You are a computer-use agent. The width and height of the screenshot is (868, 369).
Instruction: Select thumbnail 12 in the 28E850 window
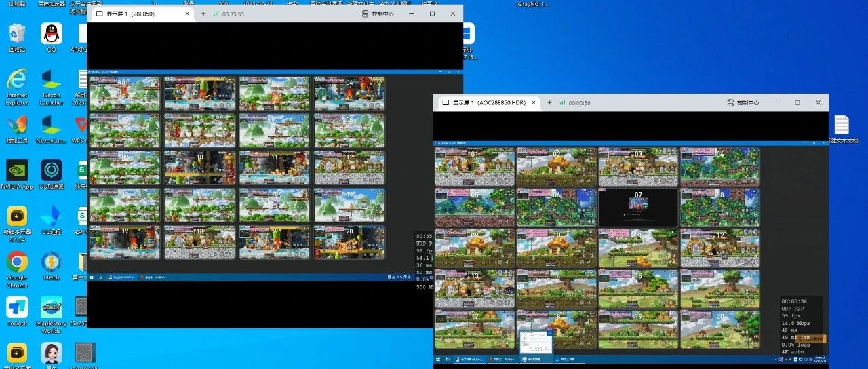click(x=349, y=168)
